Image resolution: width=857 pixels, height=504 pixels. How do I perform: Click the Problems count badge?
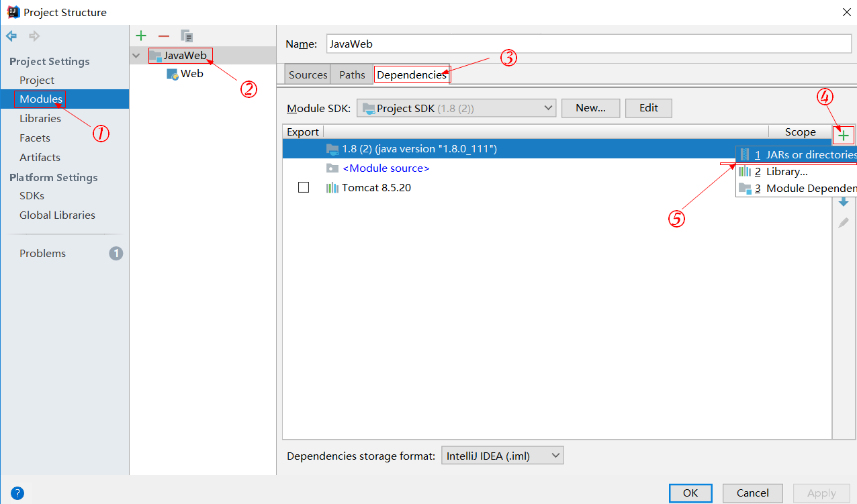(x=116, y=253)
